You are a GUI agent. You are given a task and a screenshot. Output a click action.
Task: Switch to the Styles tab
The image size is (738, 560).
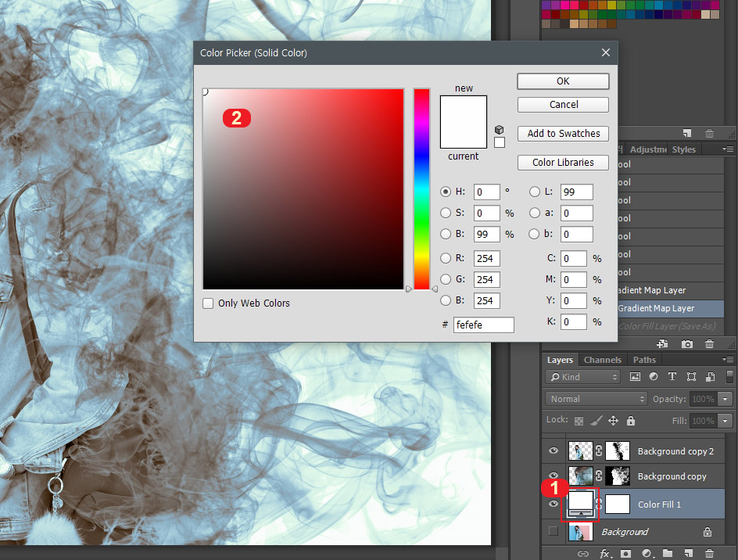point(683,149)
